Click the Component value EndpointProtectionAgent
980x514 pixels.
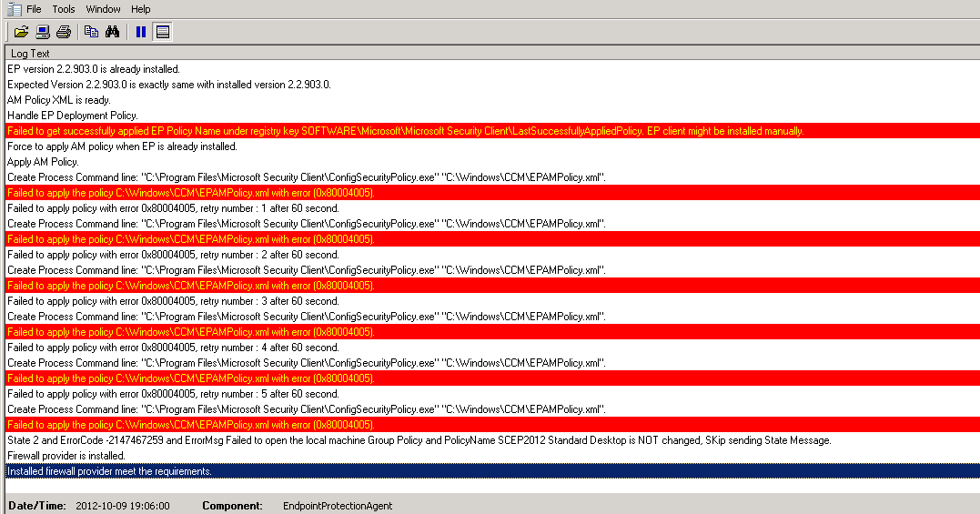click(x=338, y=506)
